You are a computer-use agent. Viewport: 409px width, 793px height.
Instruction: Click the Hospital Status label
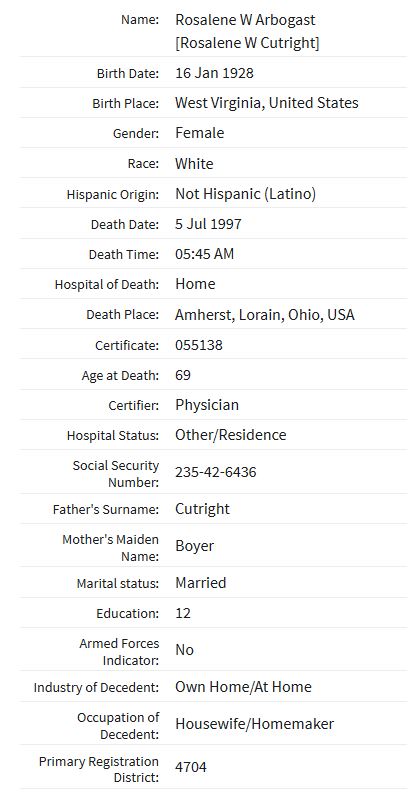click(x=113, y=435)
